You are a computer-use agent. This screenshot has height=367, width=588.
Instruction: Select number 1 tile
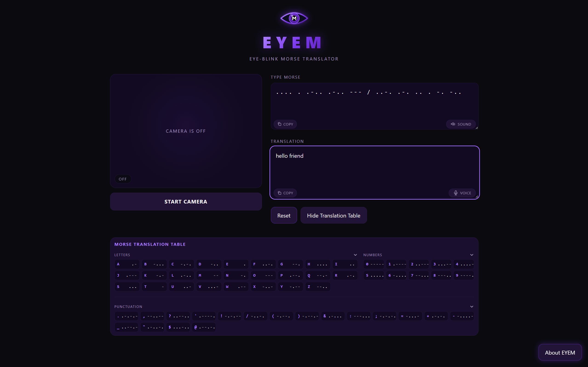[396, 264]
